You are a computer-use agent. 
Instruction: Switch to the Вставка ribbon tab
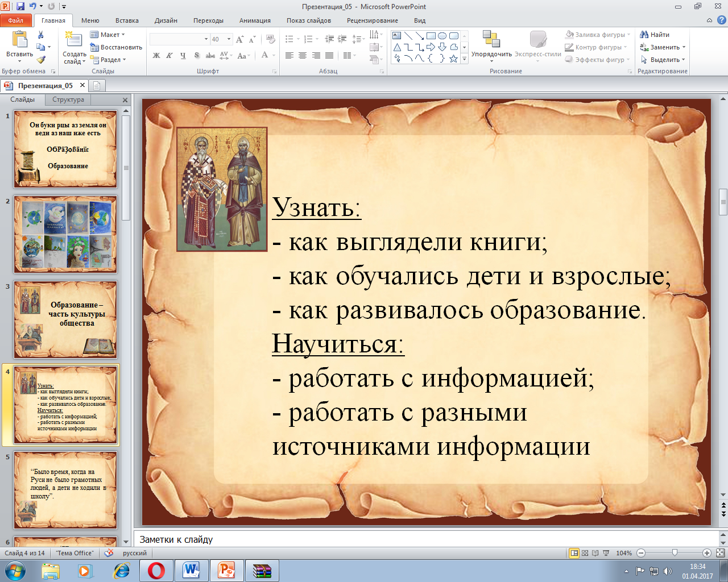click(127, 20)
